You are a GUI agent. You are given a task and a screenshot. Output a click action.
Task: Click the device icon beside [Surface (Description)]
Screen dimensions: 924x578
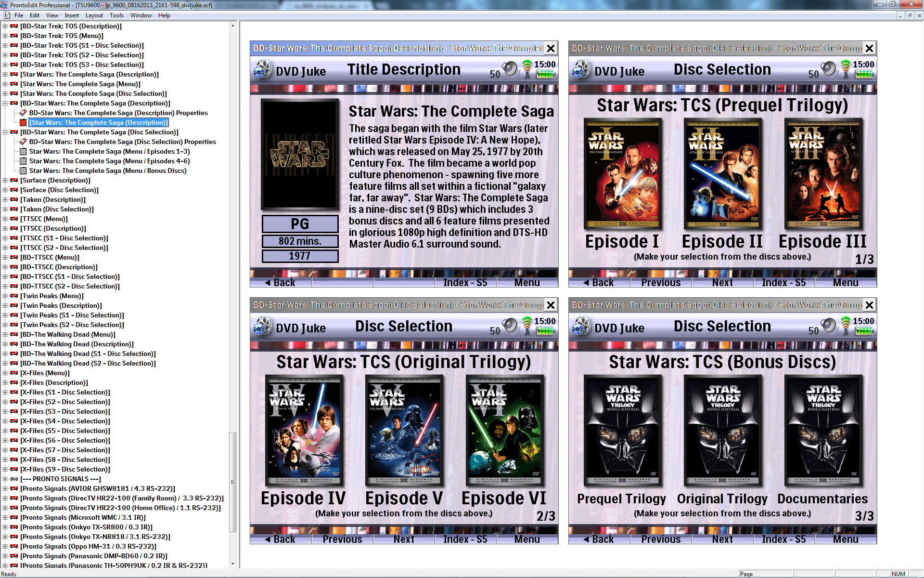pos(14,180)
